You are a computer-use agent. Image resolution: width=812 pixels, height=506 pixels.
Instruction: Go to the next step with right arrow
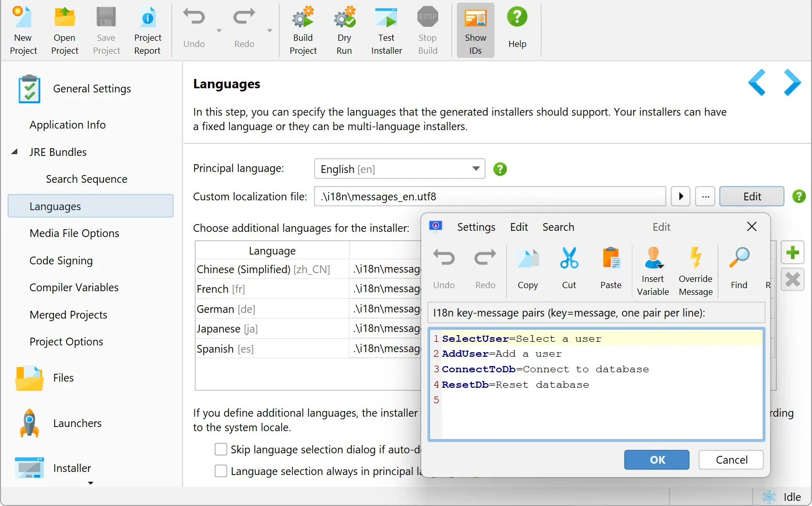(x=792, y=83)
